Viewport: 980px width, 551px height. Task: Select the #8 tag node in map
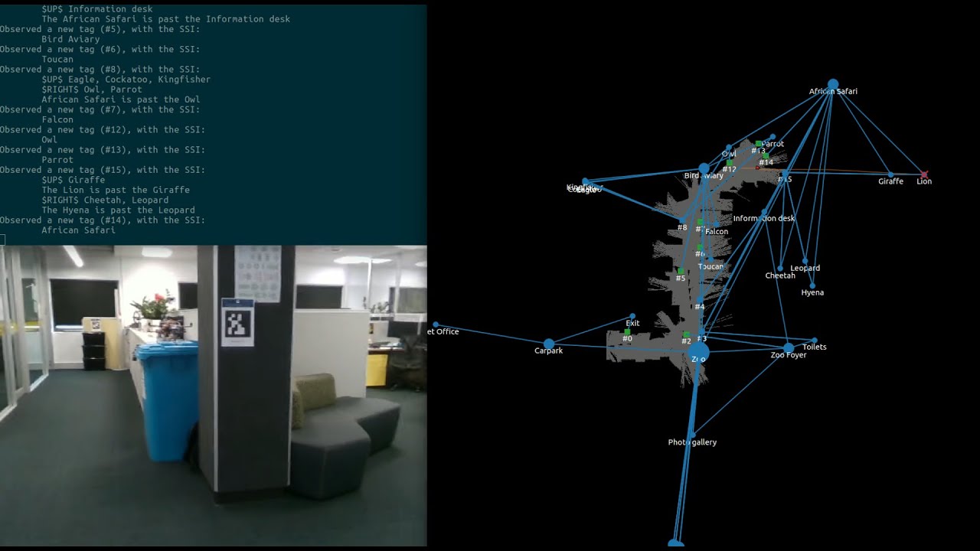coord(682,220)
